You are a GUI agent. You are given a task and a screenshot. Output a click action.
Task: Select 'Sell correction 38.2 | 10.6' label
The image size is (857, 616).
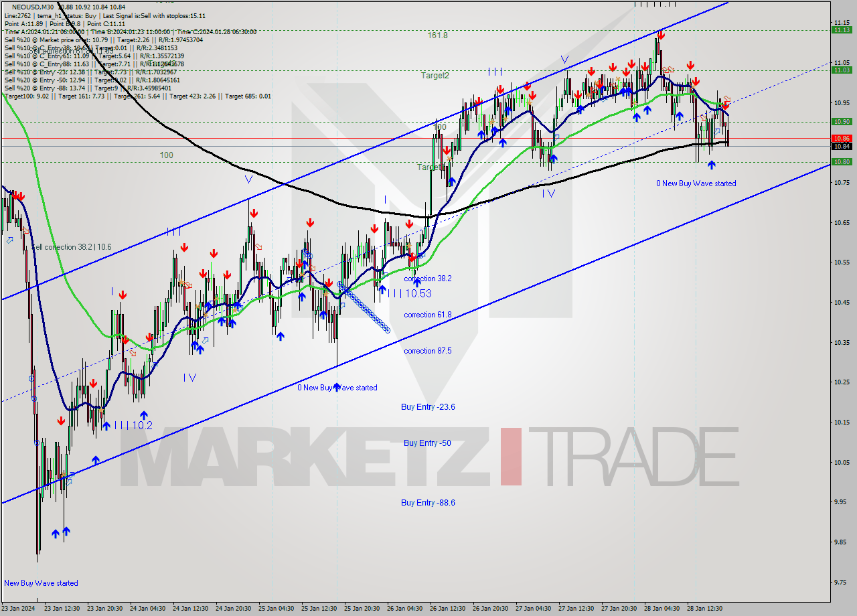pyautogui.click(x=72, y=247)
